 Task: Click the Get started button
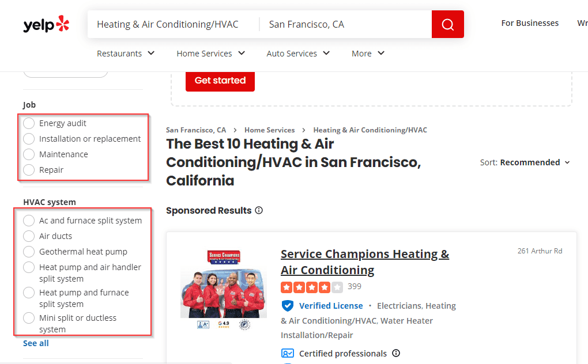pyautogui.click(x=220, y=81)
